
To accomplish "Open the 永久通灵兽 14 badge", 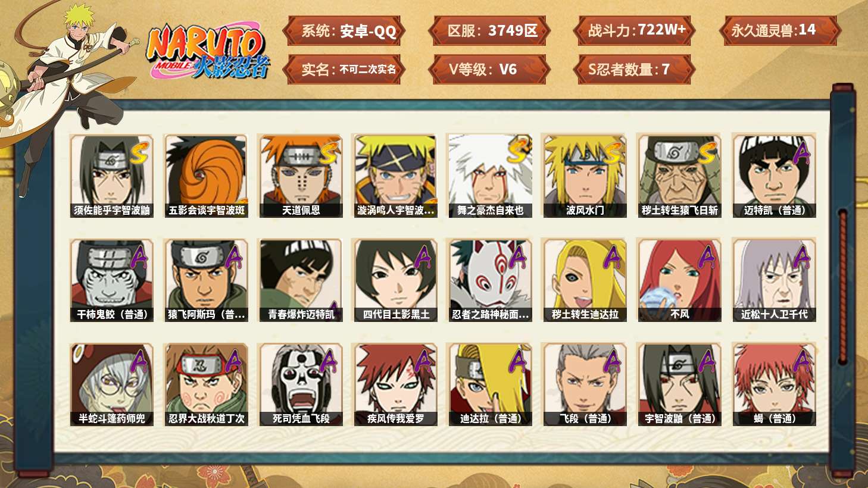I will tap(780, 30).
